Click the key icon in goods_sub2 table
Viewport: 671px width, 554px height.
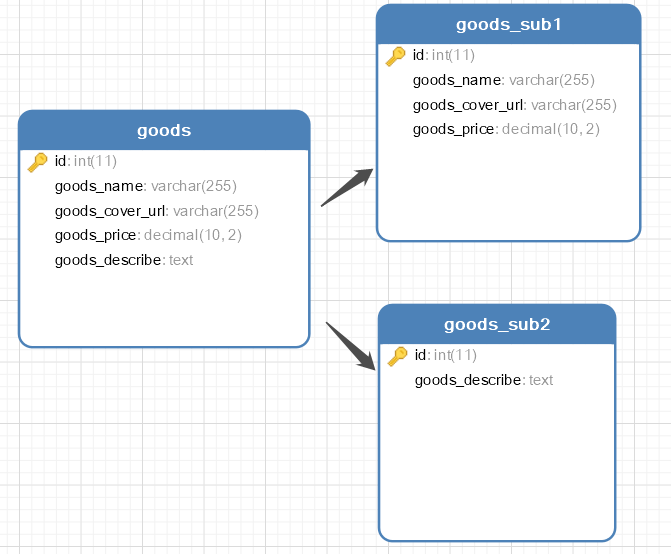[x=398, y=356]
